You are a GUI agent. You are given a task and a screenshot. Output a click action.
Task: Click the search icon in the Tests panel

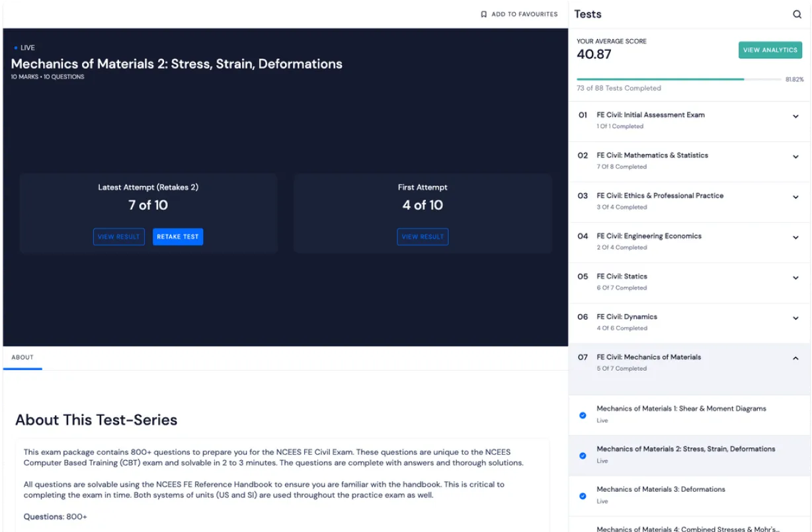(797, 14)
